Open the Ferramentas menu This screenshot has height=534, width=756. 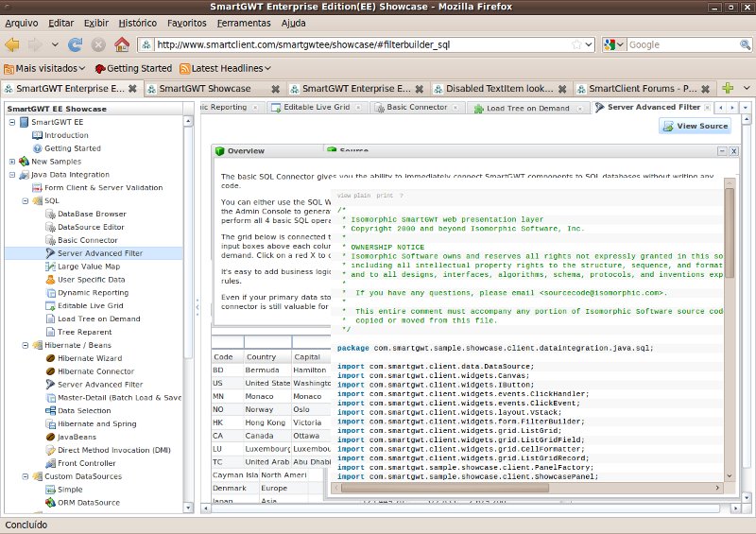pos(243,22)
